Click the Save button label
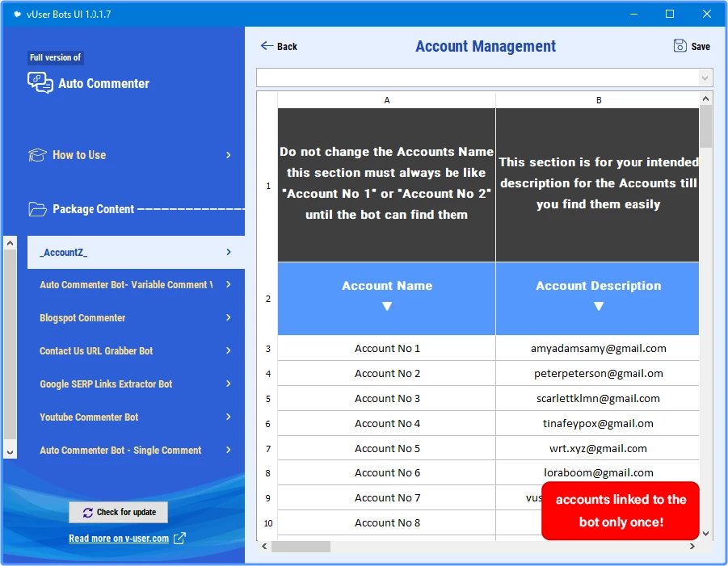This screenshot has width=728, height=566. coord(701,46)
